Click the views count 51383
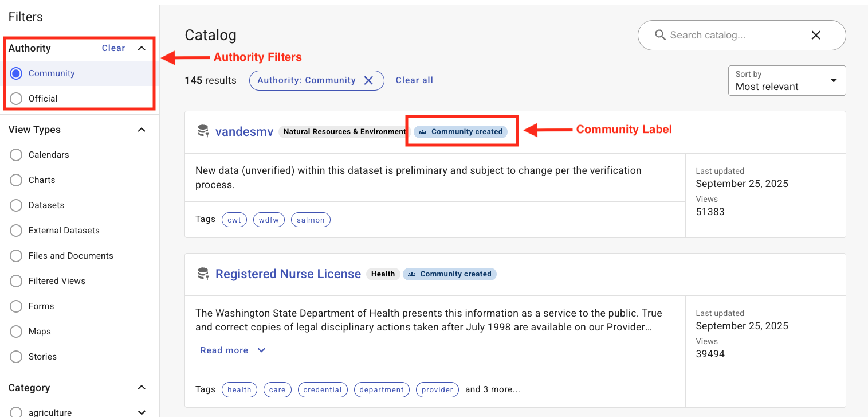This screenshot has height=417, width=868. 710,212
